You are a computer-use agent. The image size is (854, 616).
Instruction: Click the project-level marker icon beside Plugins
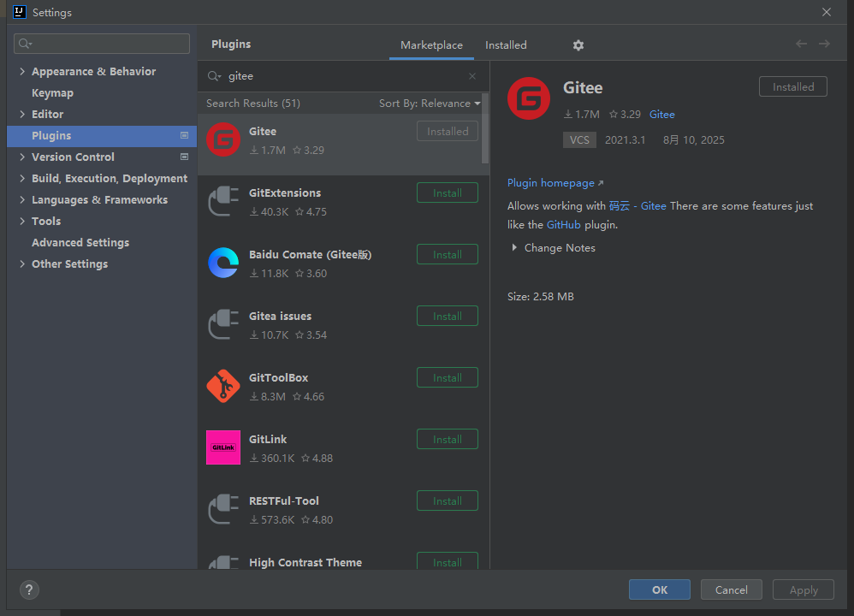point(184,136)
